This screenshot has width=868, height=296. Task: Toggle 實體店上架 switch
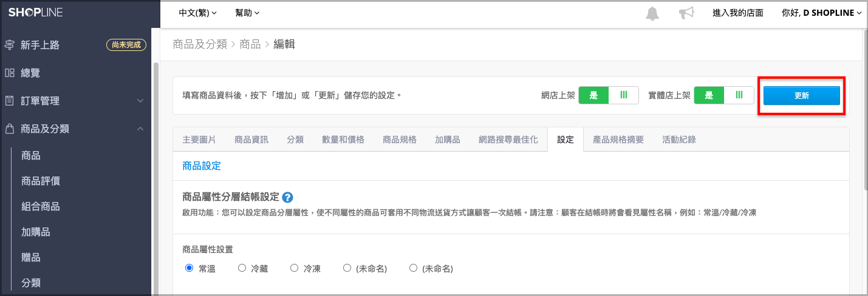[723, 95]
